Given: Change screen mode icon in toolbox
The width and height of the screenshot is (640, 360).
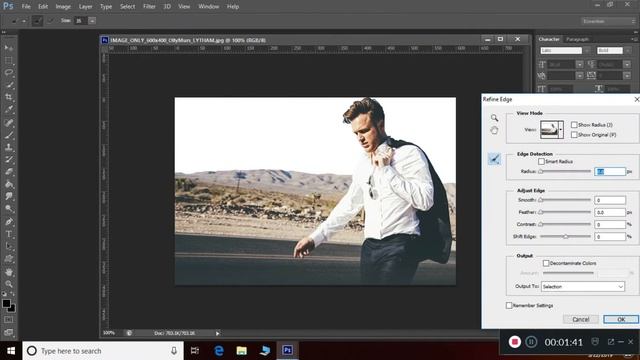Looking at the screenshot, I should [9, 332].
